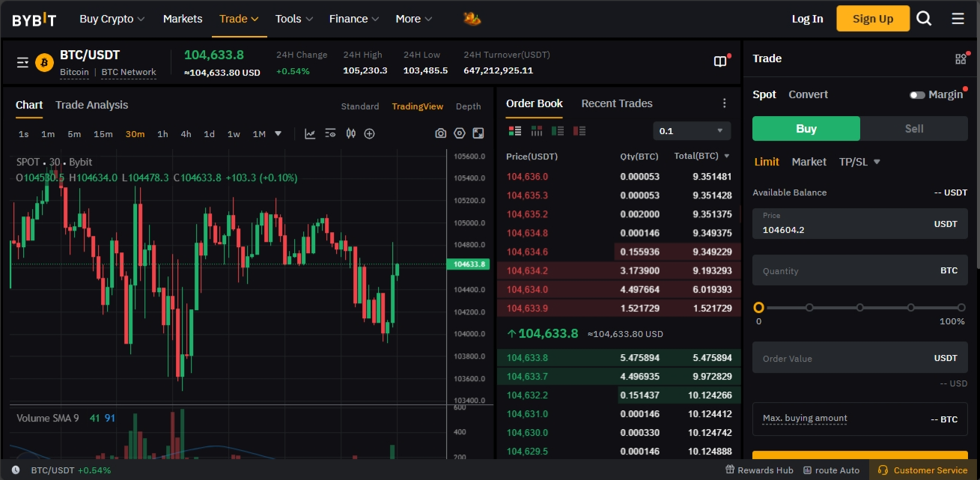Open chart indicators line icon
This screenshot has height=480, width=980.
[x=310, y=134]
